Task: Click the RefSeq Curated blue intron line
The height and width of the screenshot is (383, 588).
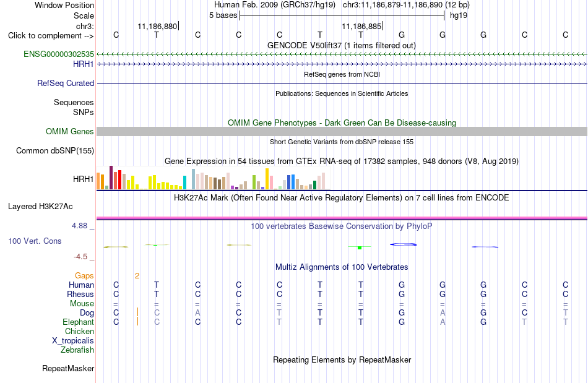Action: (x=342, y=83)
